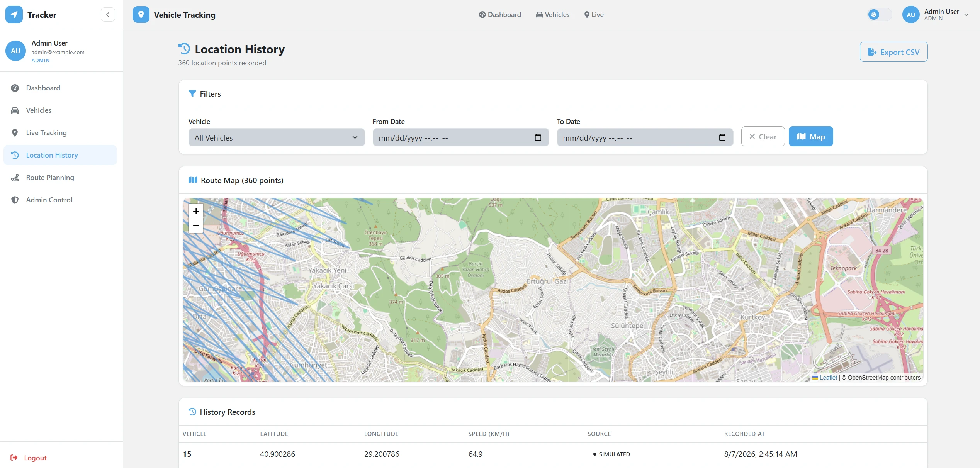Open the Leaflet attribution link

[x=828, y=378]
